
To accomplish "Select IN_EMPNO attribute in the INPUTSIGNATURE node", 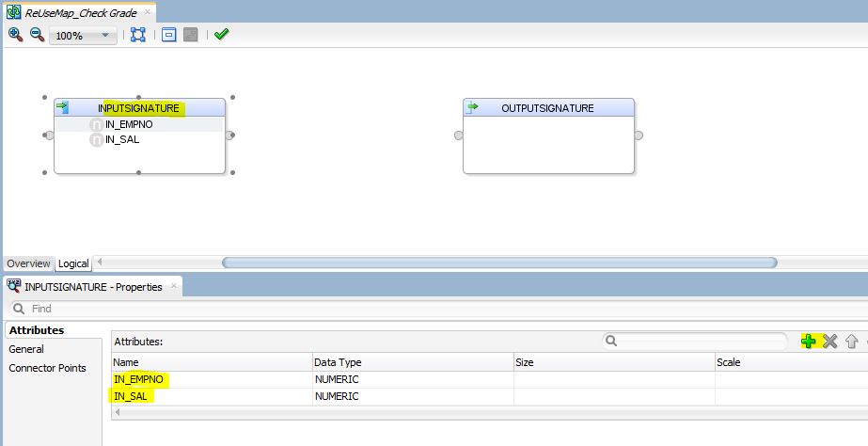I will pos(129,124).
